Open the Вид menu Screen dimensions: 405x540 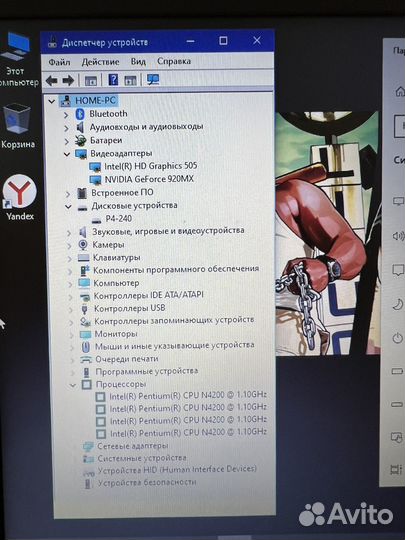(138, 62)
